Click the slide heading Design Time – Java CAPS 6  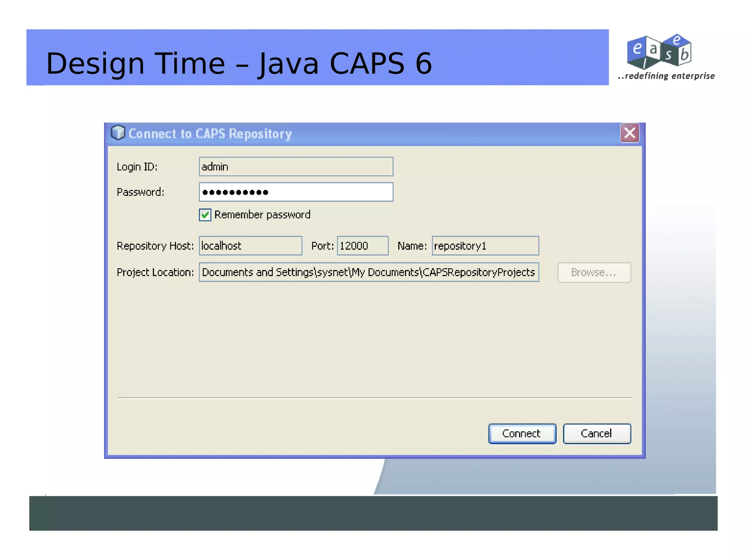pyautogui.click(x=239, y=63)
